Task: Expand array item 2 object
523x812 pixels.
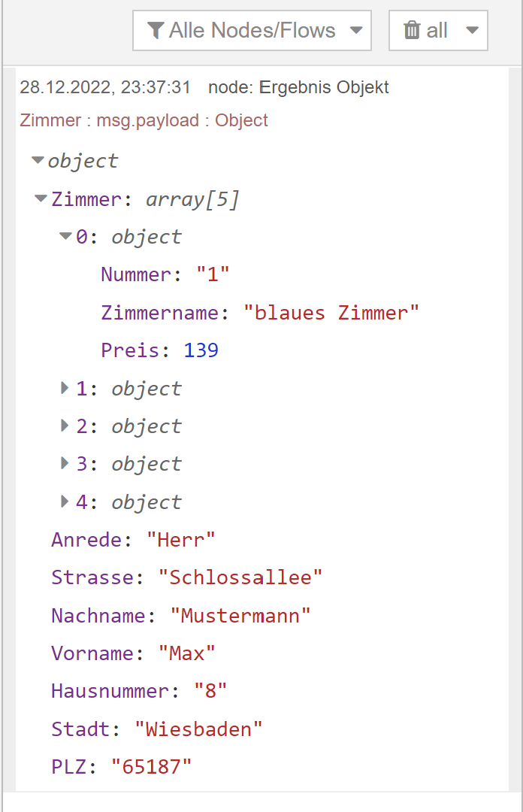Action: [x=65, y=426]
